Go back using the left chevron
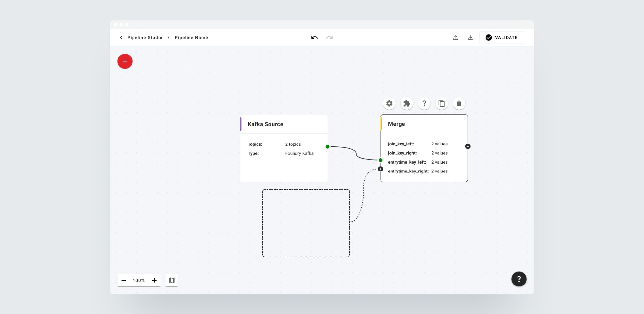 coord(121,37)
